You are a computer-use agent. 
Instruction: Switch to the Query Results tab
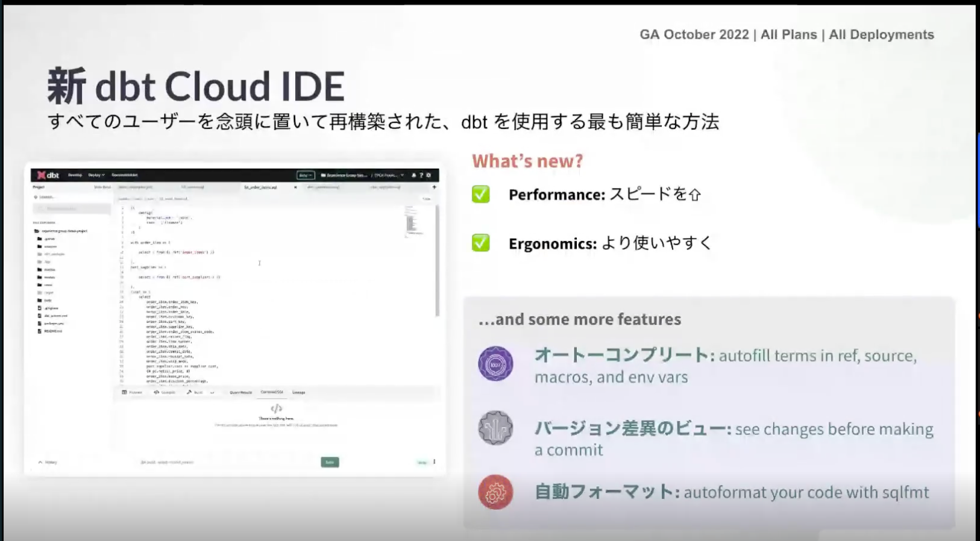point(240,392)
